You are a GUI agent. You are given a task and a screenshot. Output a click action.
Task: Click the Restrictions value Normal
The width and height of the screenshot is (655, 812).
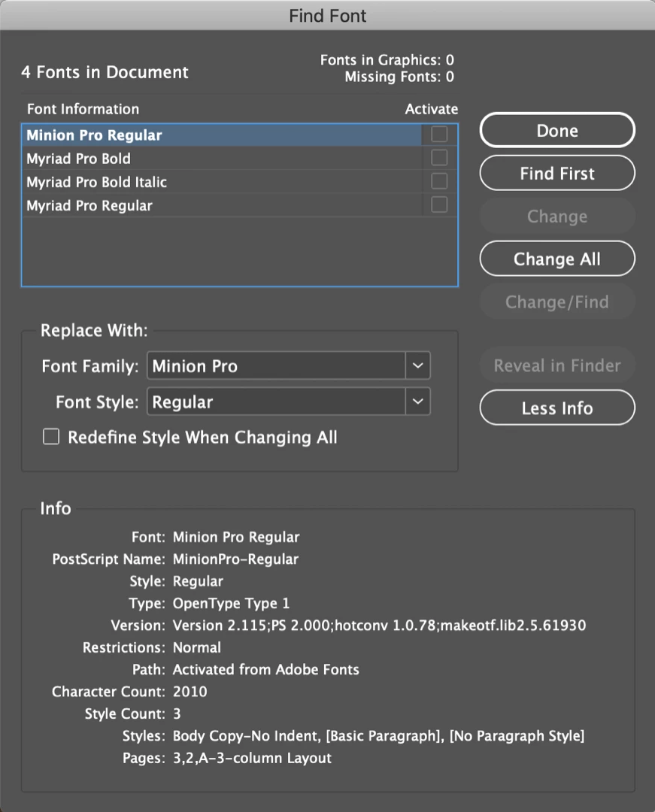tap(197, 647)
